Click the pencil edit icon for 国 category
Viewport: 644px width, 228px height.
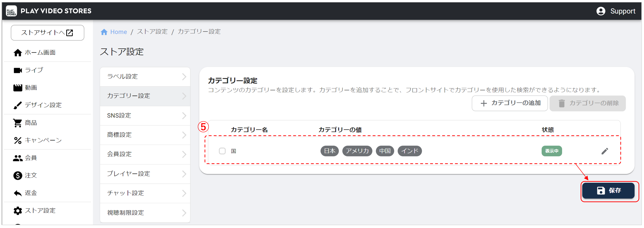pyautogui.click(x=604, y=151)
